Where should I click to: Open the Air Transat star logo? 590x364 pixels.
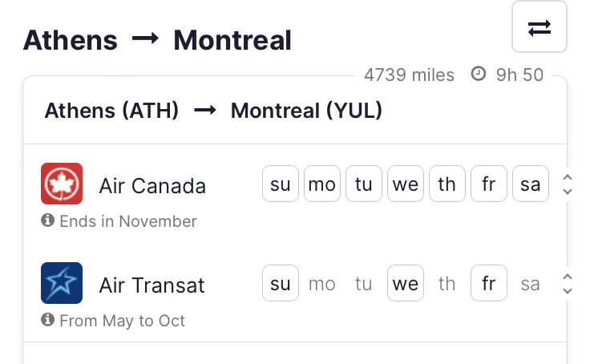pos(62,283)
